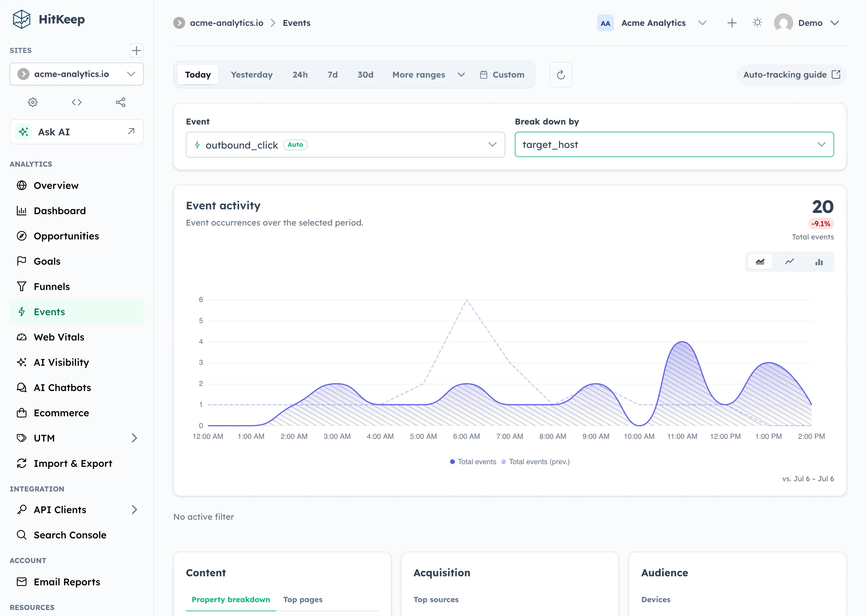Select the 30d range

366,75
